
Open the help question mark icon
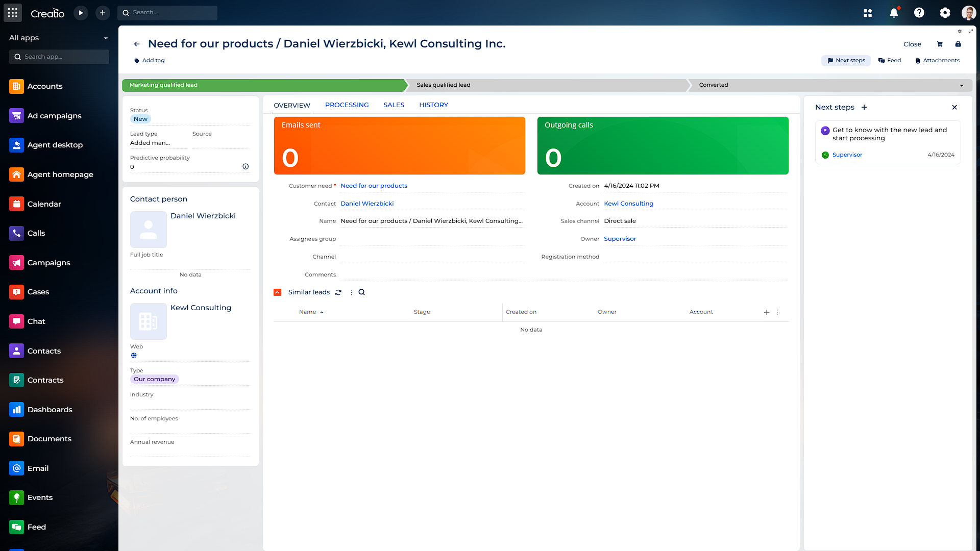click(x=919, y=13)
